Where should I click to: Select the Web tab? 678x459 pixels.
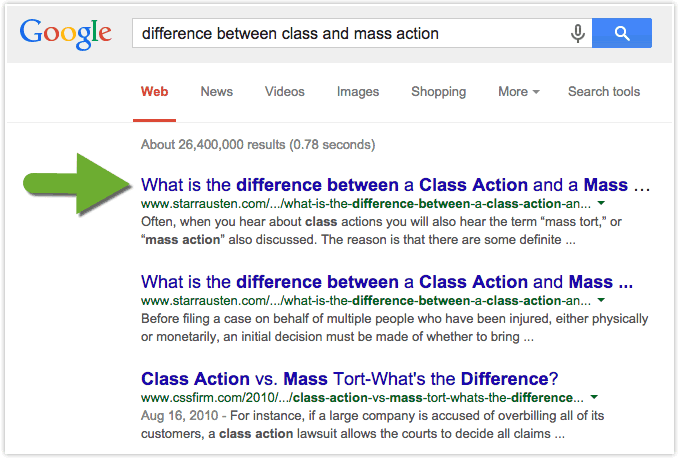click(154, 92)
